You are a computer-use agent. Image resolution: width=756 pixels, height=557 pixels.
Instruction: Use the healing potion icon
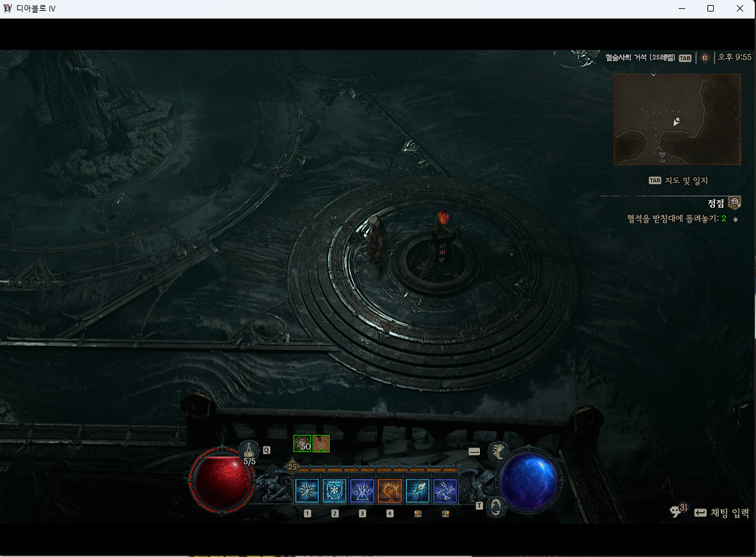(249, 451)
